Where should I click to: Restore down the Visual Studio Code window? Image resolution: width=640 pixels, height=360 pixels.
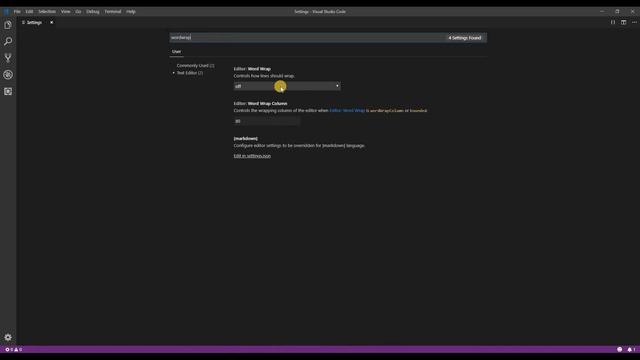[x=617, y=11]
